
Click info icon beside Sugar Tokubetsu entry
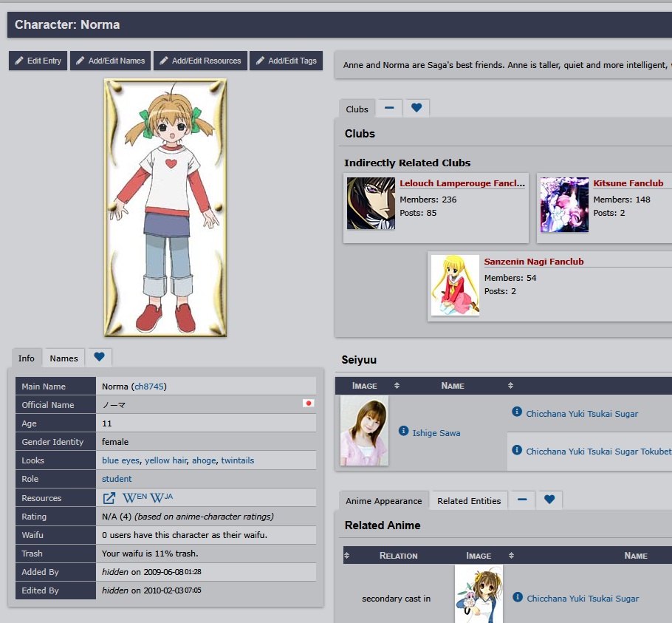coord(517,450)
